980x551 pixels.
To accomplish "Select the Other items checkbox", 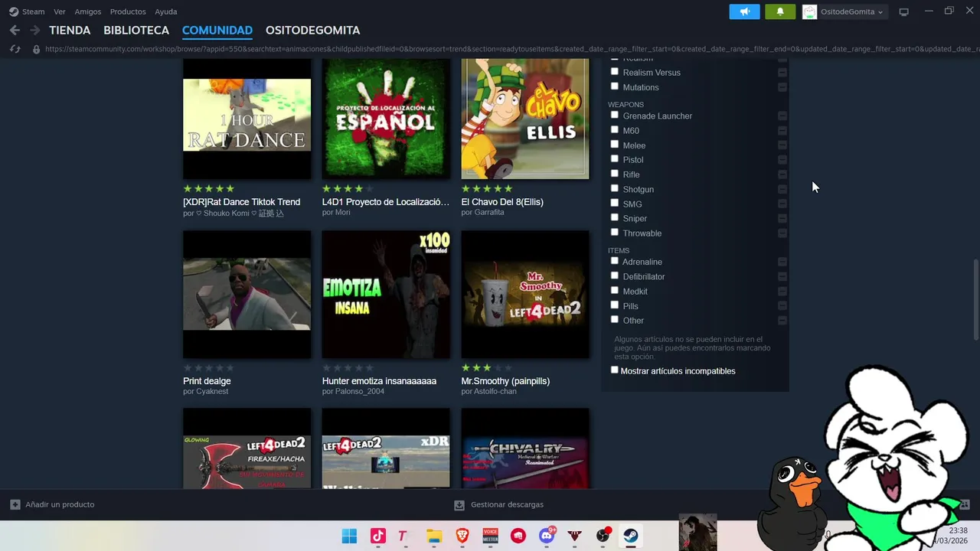I will coord(614,320).
